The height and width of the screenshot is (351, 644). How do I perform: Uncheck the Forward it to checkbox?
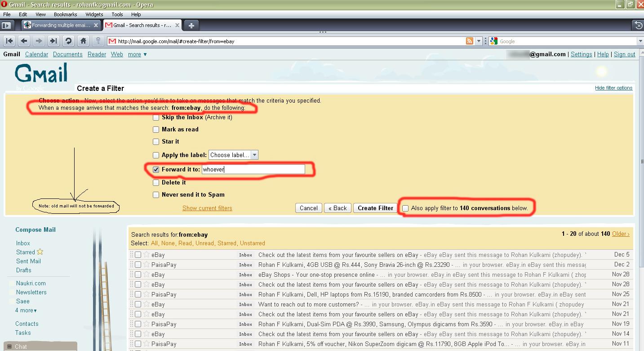click(156, 170)
